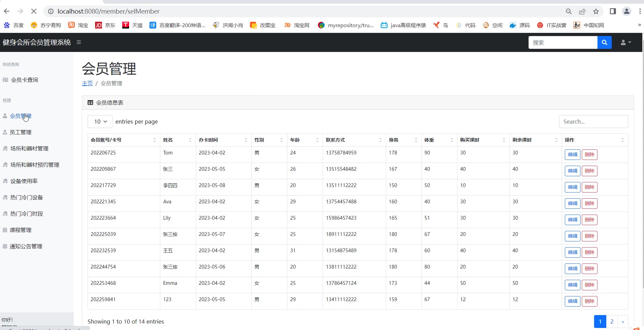Click 编辑 button for Tom's row
The width and height of the screenshot is (644, 330).
(x=572, y=154)
